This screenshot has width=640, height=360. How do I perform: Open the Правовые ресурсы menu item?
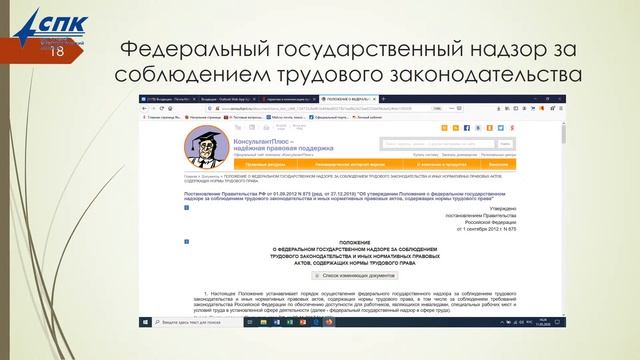tap(265, 164)
